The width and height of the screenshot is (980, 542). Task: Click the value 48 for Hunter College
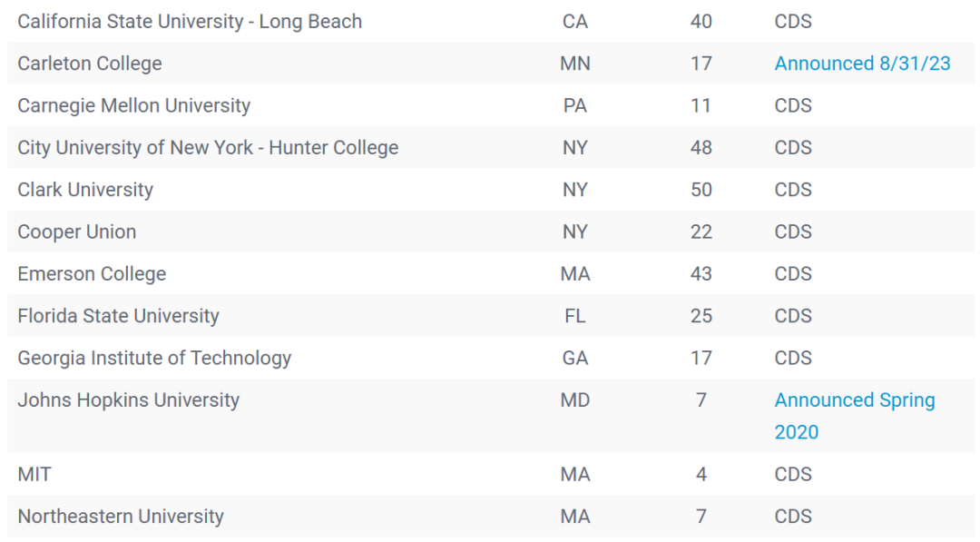tap(701, 148)
